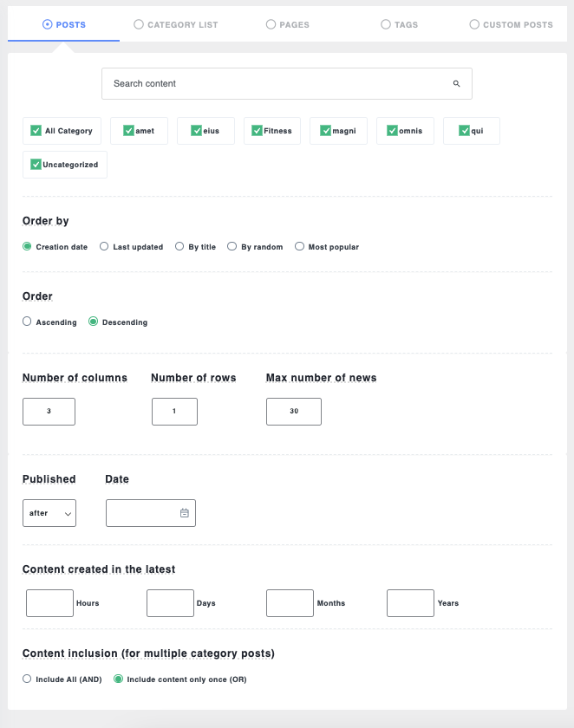Open the Pages tab
The image size is (574, 728).
288,25
